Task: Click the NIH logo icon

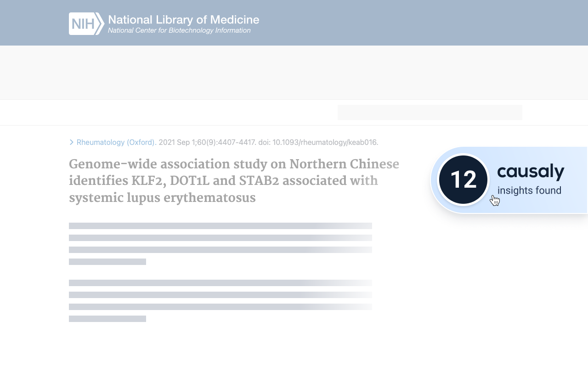Action: pyautogui.click(x=86, y=23)
